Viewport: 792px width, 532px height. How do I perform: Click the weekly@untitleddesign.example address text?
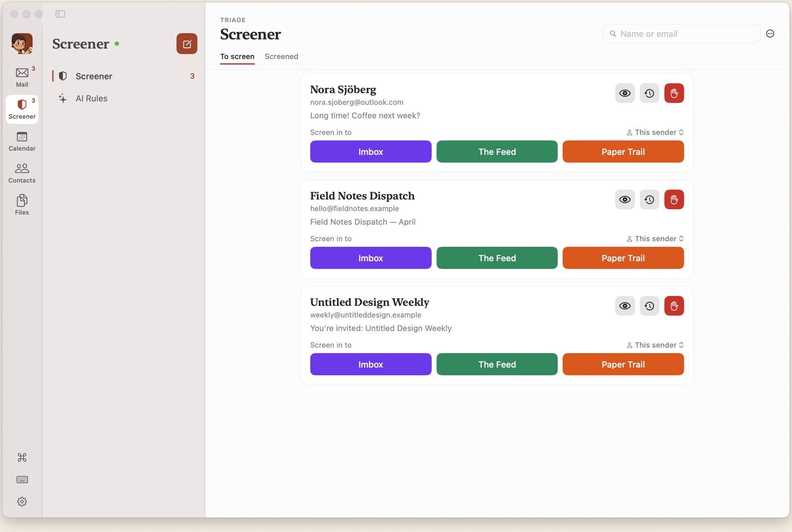[366, 315]
